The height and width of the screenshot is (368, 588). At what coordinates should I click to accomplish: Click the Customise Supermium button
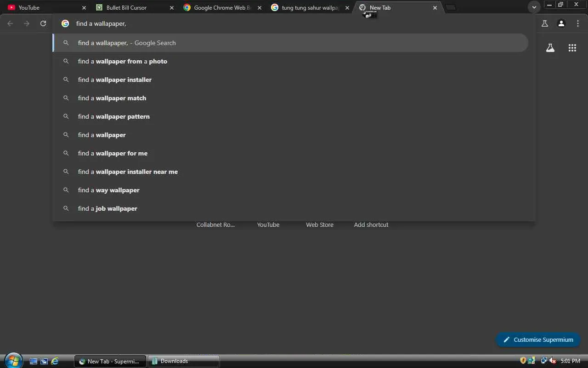(538, 339)
